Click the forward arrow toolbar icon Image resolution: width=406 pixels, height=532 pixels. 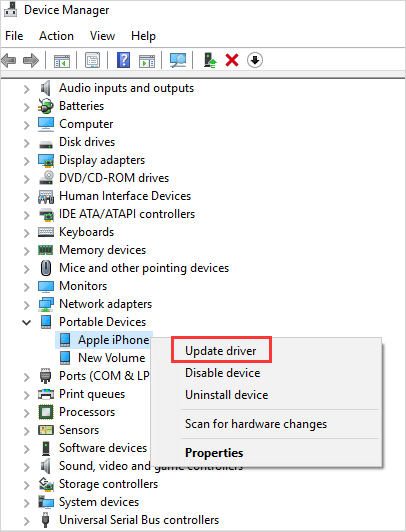click(31, 60)
